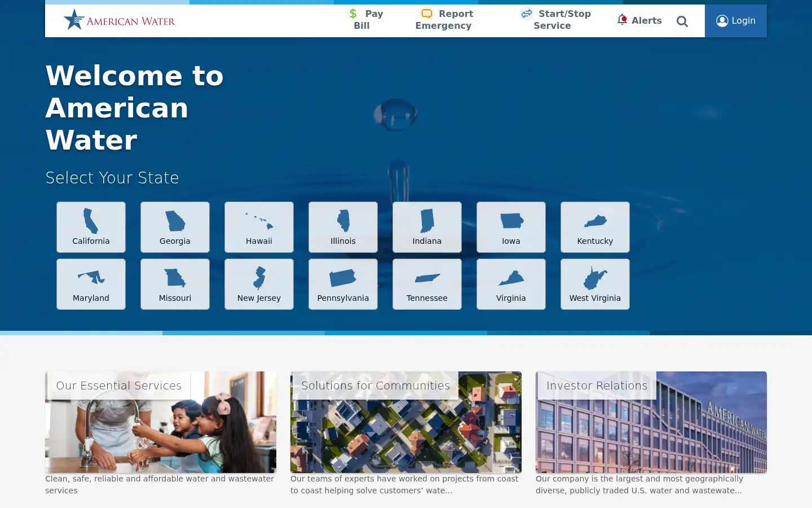Image resolution: width=812 pixels, height=508 pixels.
Task: Click the 'Select Your State' heading
Action: click(112, 178)
